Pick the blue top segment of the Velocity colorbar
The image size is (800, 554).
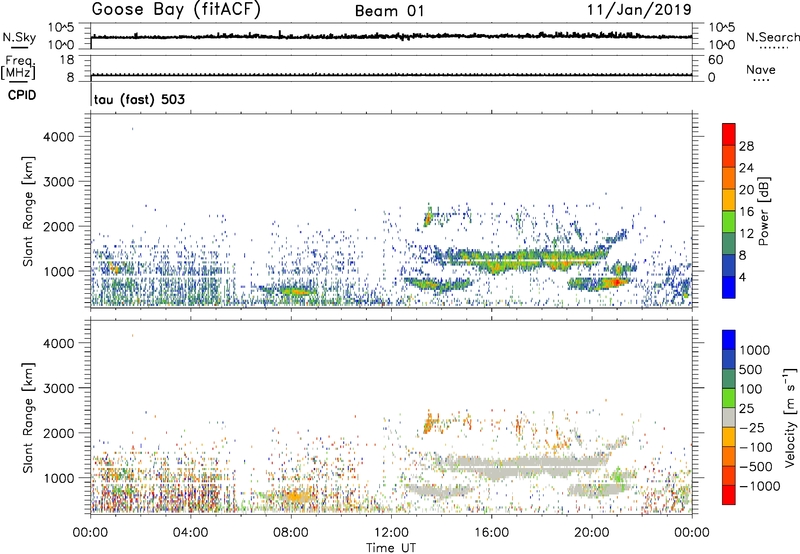point(729,340)
